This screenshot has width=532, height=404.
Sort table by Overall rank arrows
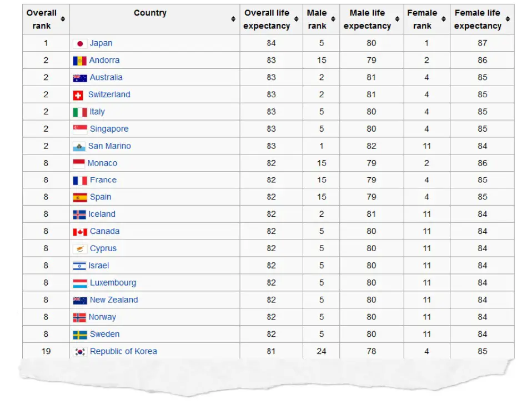coord(63,19)
